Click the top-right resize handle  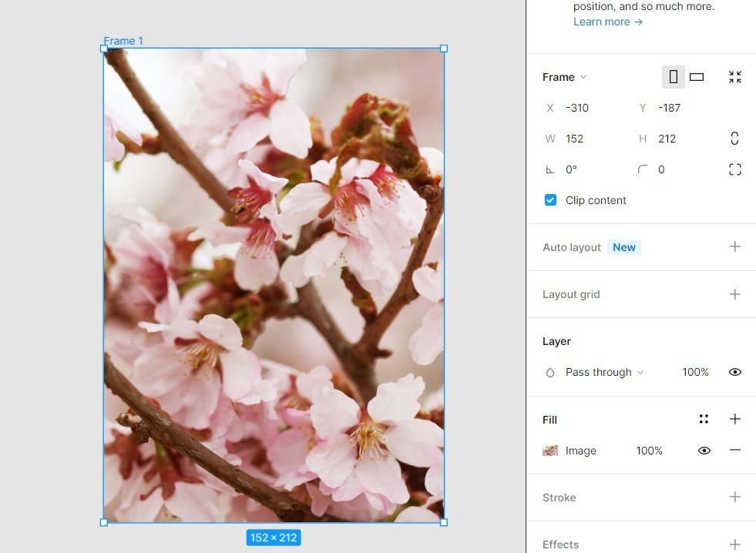(x=444, y=49)
